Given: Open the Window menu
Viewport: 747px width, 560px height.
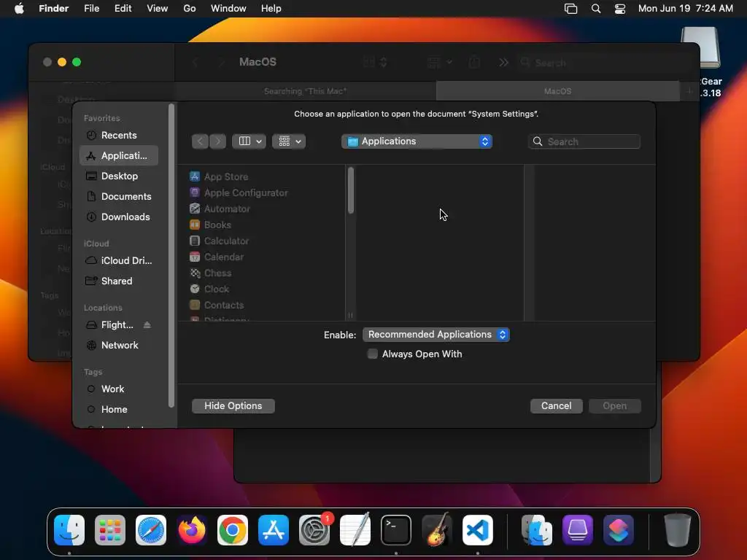Looking at the screenshot, I should [x=228, y=9].
